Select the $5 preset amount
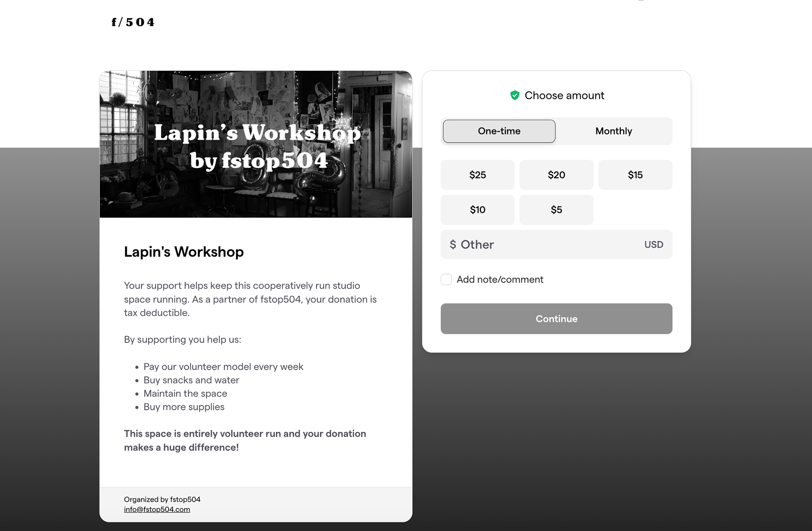 [x=556, y=210]
